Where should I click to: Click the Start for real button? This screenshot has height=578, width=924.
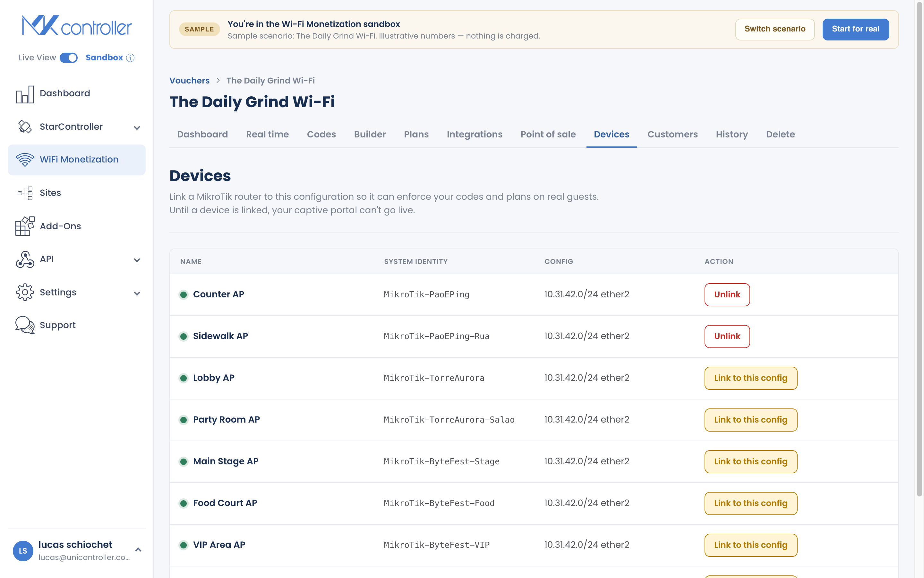pos(855,29)
